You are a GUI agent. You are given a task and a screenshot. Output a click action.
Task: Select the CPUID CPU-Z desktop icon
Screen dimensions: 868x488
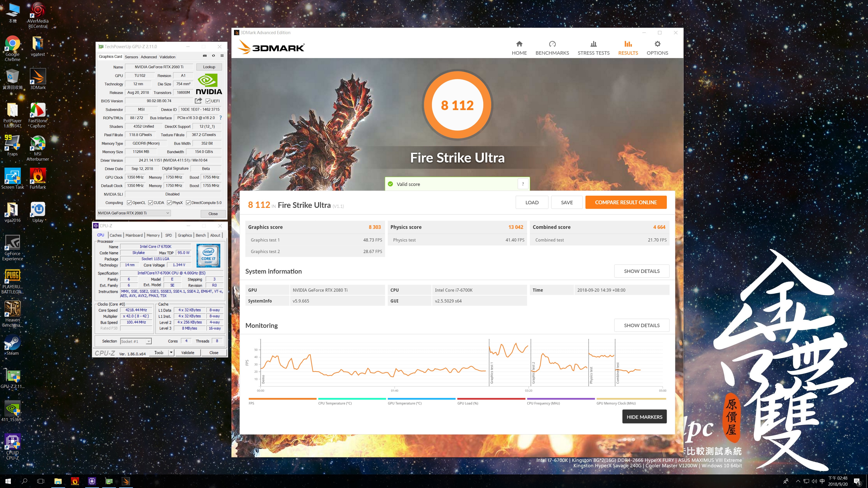coord(12,447)
